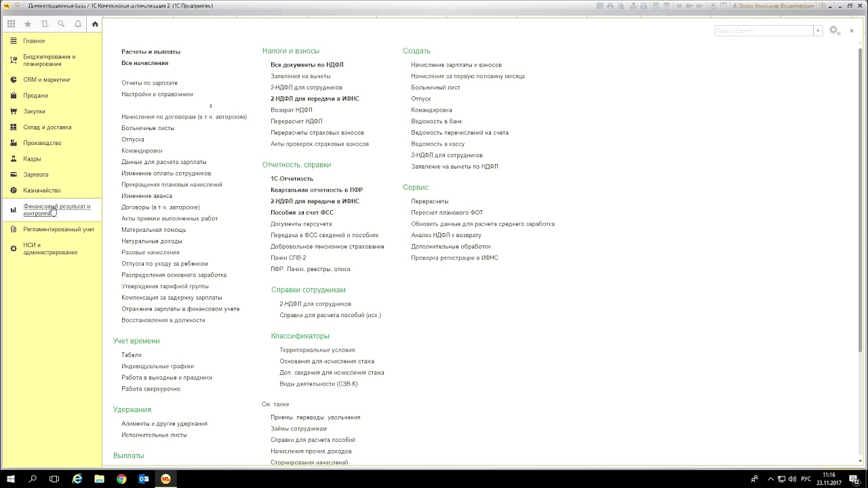Open the main menu arrow beside 1C logo
This screenshot has height=488, width=868.
(x=18, y=5)
